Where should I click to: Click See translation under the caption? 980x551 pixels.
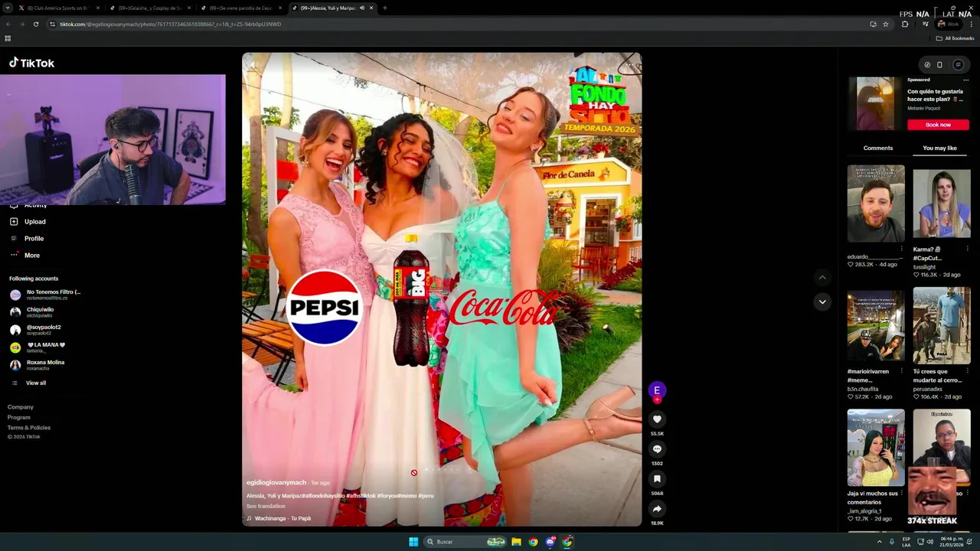coord(266,506)
